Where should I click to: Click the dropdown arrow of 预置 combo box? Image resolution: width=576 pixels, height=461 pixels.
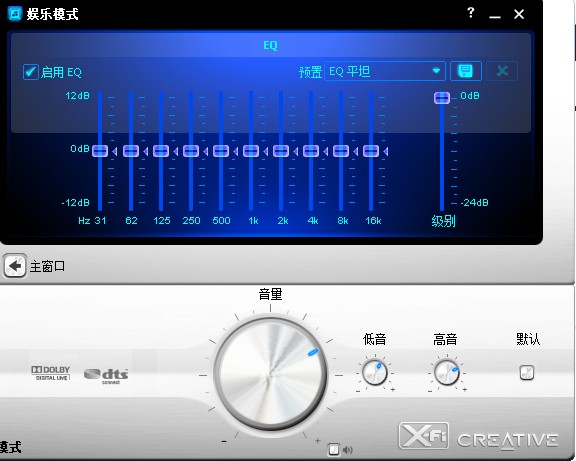click(x=436, y=71)
